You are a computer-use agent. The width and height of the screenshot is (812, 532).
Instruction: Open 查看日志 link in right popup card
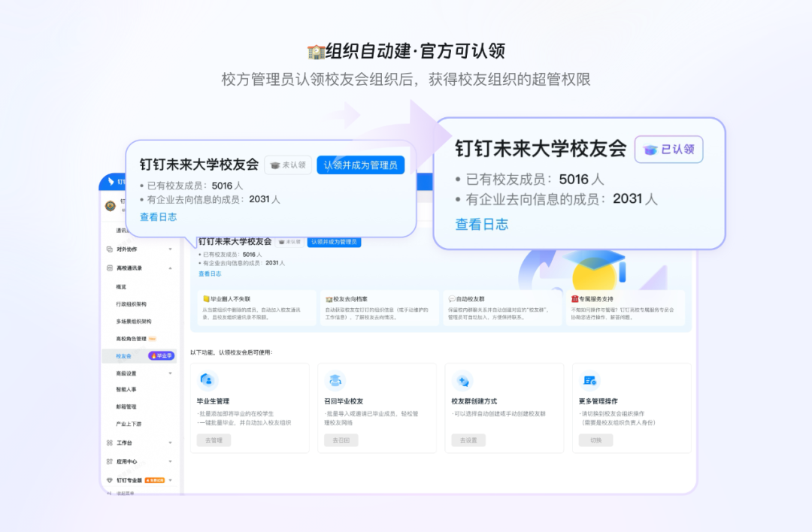(x=481, y=224)
